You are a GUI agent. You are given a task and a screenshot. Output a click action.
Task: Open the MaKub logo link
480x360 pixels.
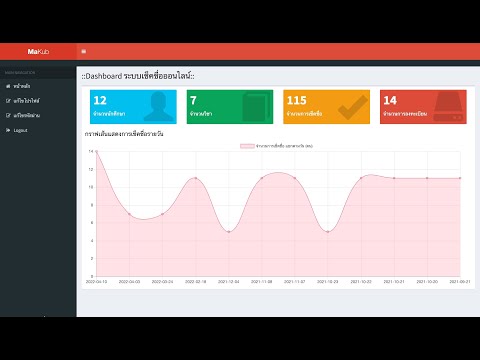point(38,52)
